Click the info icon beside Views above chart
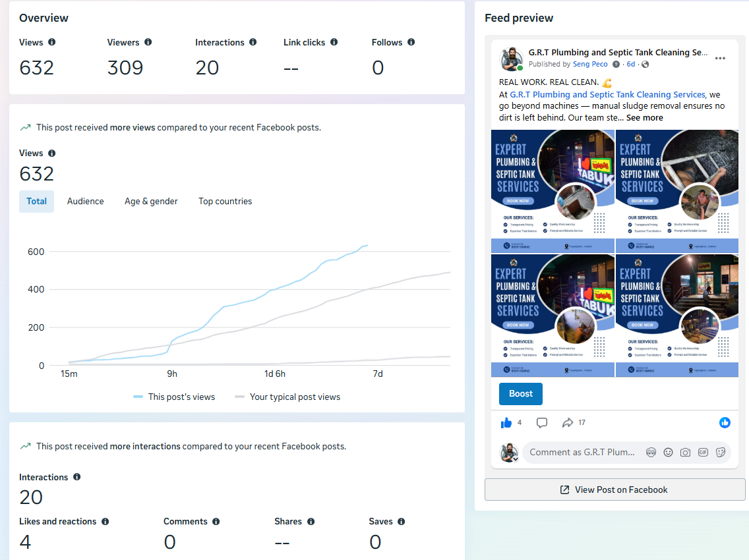The width and height of the screenshot is (749, 560). 51,154
